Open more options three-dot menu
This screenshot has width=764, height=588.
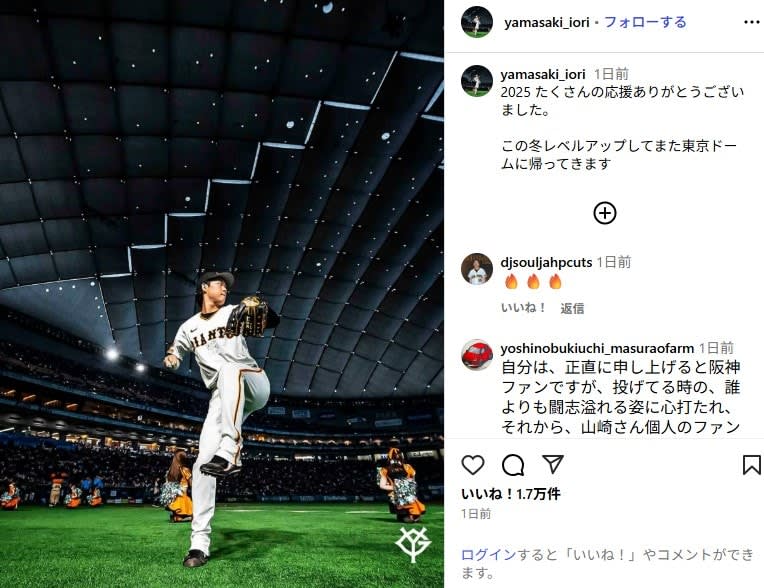click(751, 22)
